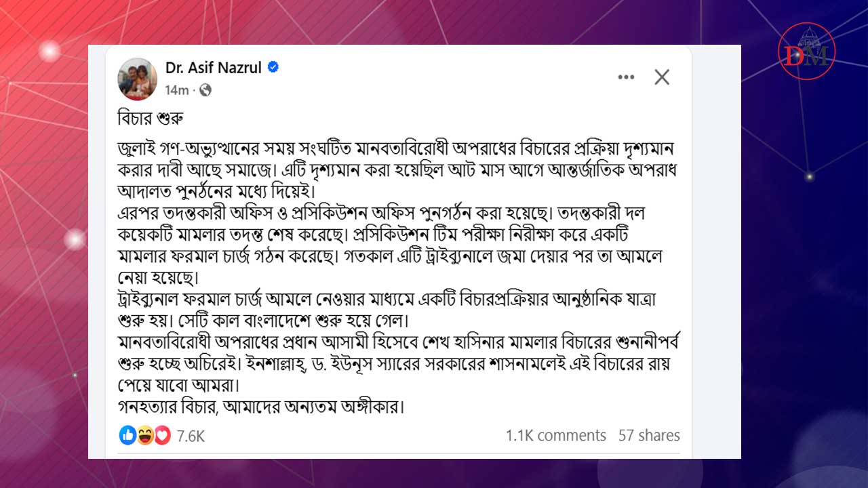Viewport: 868px width, 488px height.
Task: Open the Dr. Asif Nazrul profile name link
Action: click(x=213, y=67)
